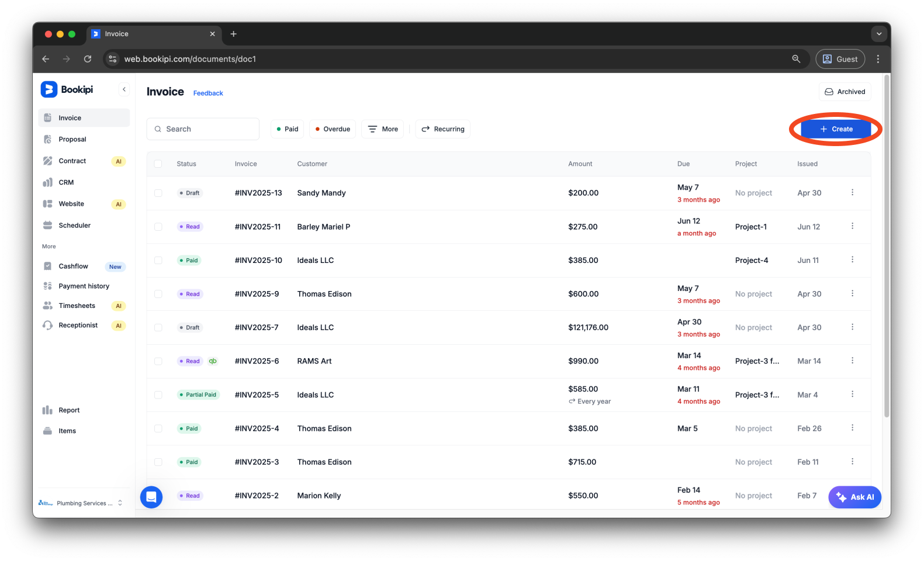Click the Create invoice button

pos(836,129)
